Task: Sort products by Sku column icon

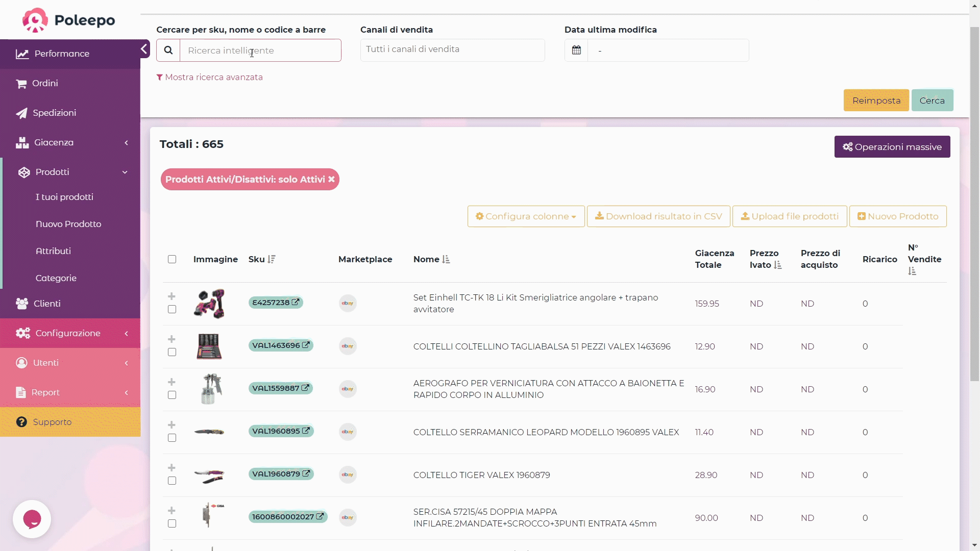Action: (x=272, y=259)
